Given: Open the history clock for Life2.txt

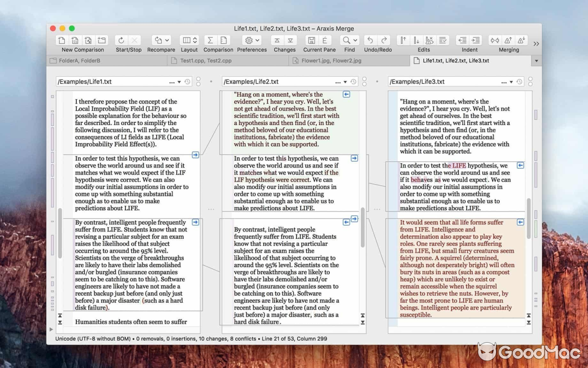Looking at the screenshot, I should click(x=353, y=82).
